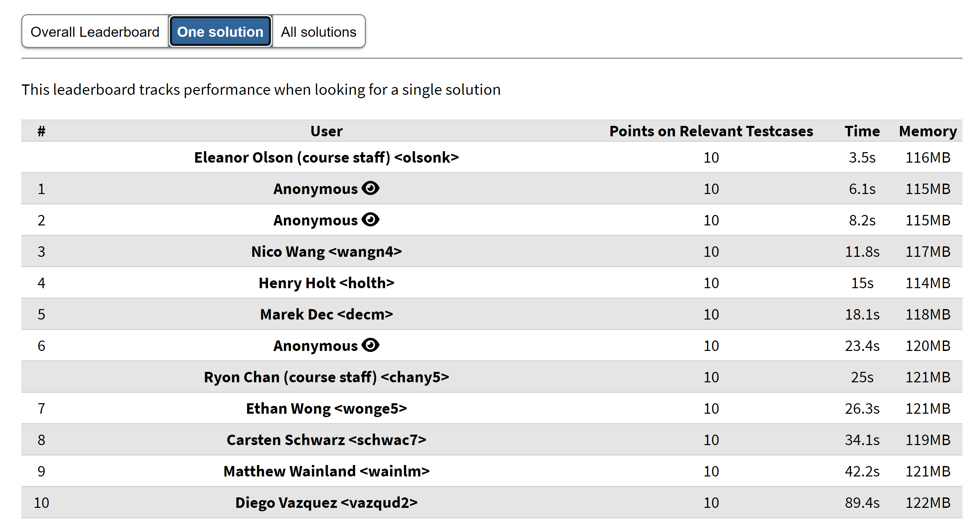Image resolution: width=980 pixels, height=520 pixels.
Task: Click Ryon Chan course staff entry
Action: [326, 377]
